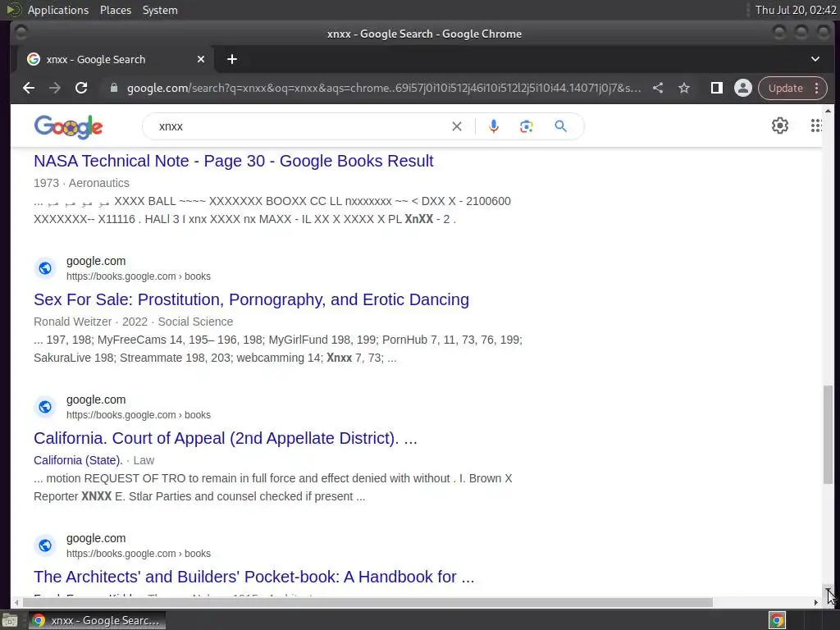Reload the current page
The image size is (840, 630).
81,88
